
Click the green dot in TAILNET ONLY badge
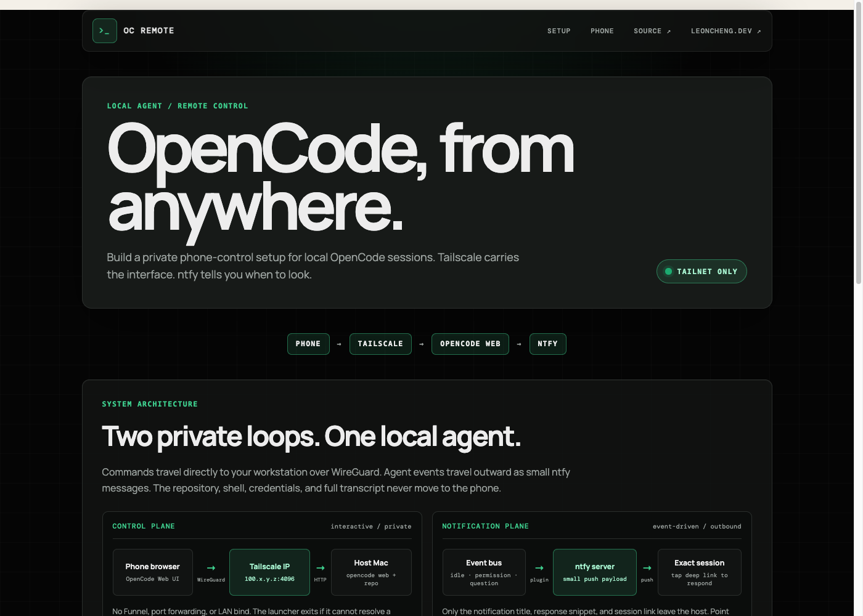pyautogui.click(x=668, y=272)
